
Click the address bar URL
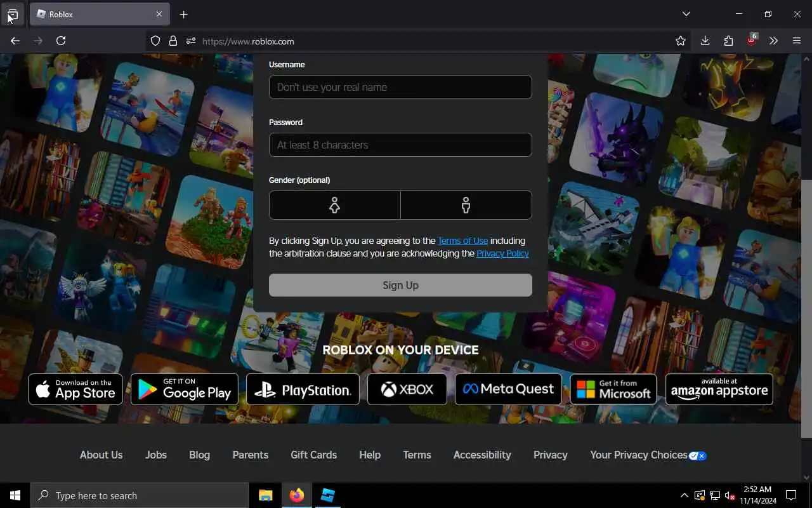[248, 41]
